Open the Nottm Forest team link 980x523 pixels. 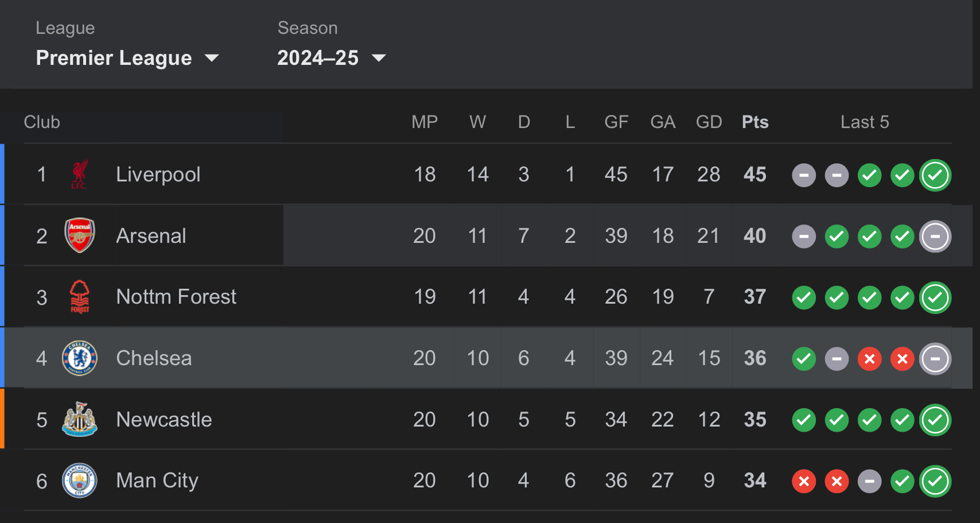(176, 297)
